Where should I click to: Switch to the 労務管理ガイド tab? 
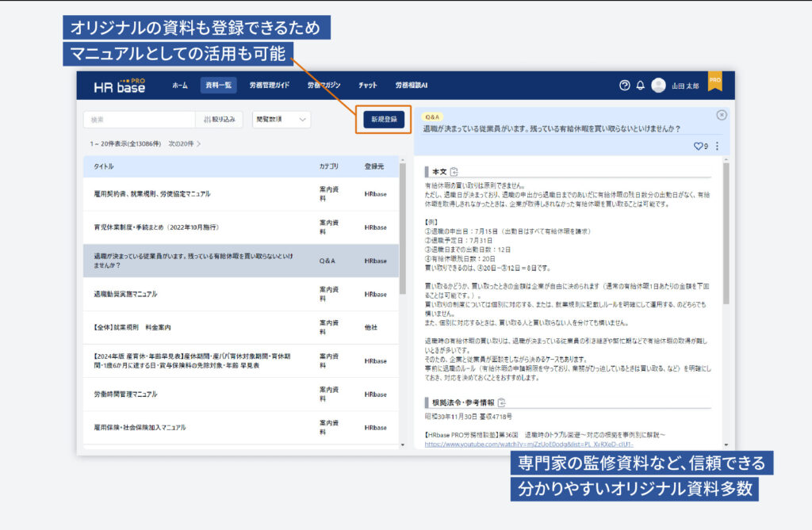(269, 86)
